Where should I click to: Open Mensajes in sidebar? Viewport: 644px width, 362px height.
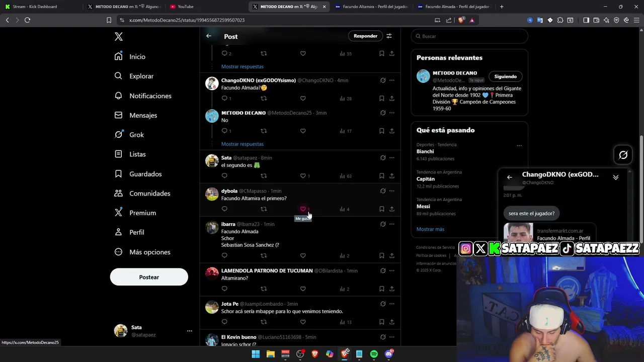pyautogui.click(x=136, y=116)
